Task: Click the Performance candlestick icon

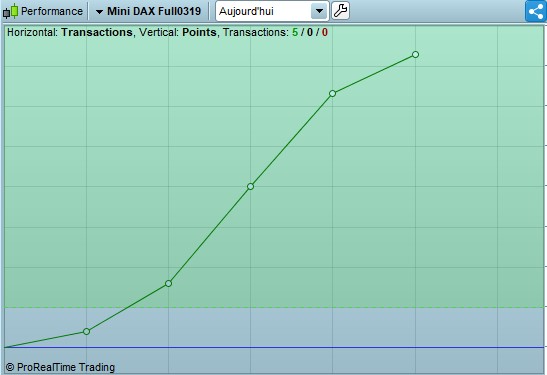Action: tap(10, 11)
